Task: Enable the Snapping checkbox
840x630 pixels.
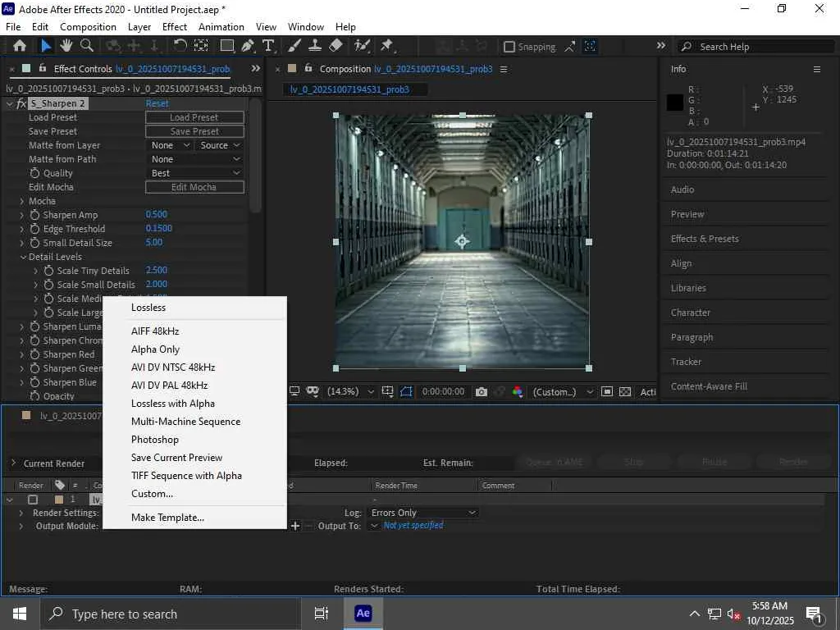Action: 509,47
